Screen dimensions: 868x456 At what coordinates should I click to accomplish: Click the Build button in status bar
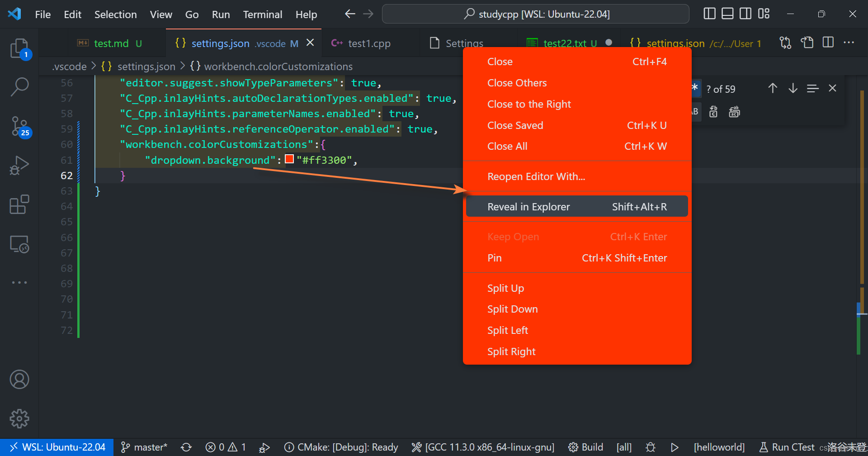click(x=586, y=447)
